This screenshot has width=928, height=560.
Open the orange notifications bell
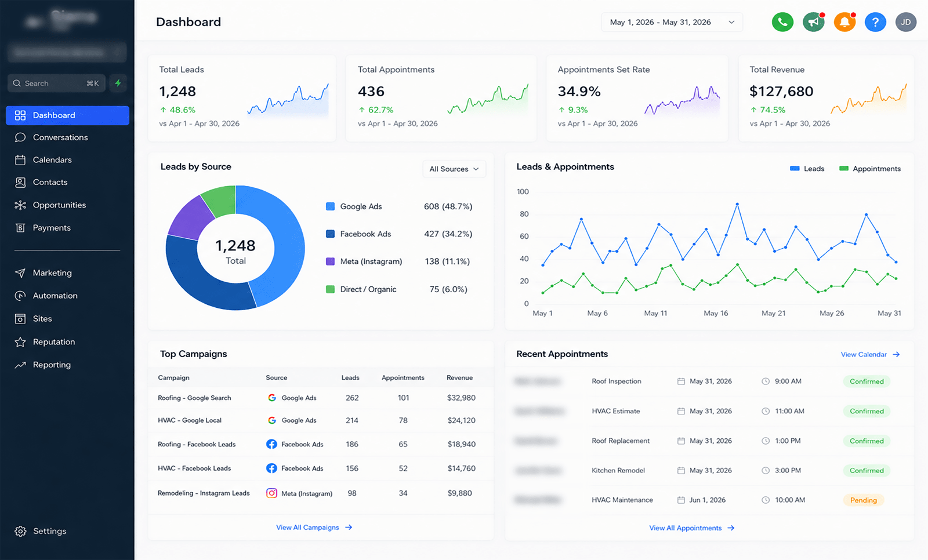pyautogui.click(x=844, y=22)
